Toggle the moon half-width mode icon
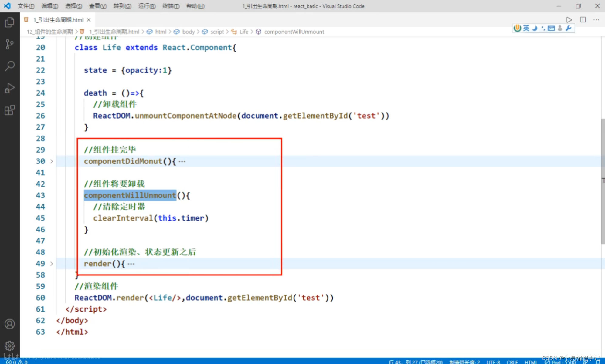 pyautogui.click(x=535, y=28)
